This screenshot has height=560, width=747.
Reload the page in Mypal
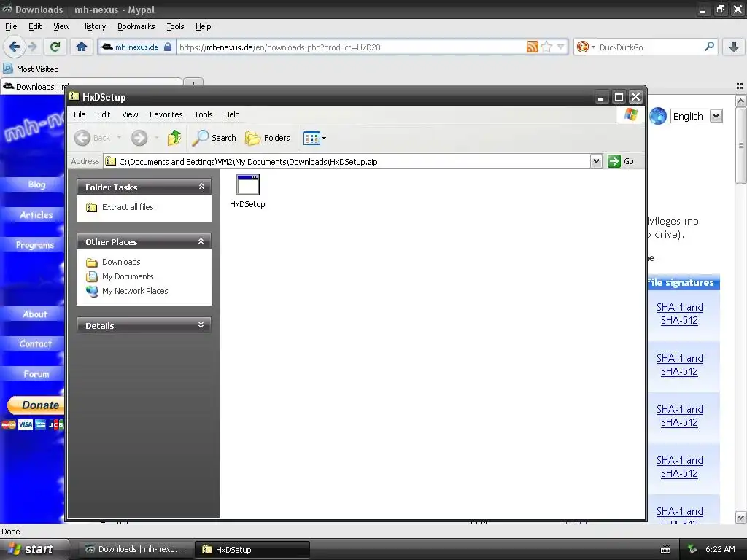(55, 47)
